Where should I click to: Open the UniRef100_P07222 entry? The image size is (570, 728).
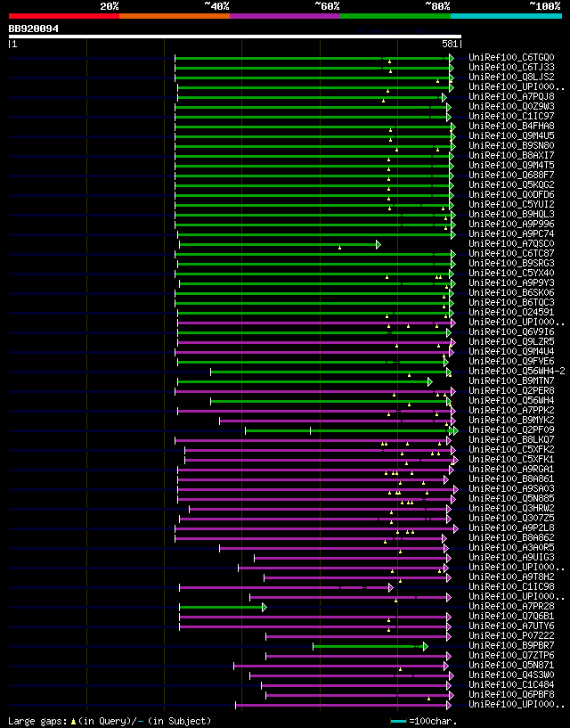pyautogui.click(x=511, y=635)
